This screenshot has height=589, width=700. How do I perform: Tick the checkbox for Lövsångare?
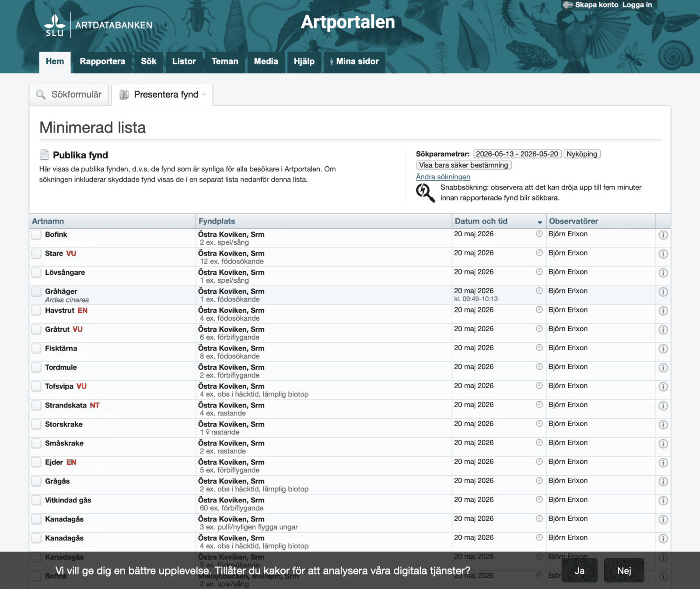point(36,272)
